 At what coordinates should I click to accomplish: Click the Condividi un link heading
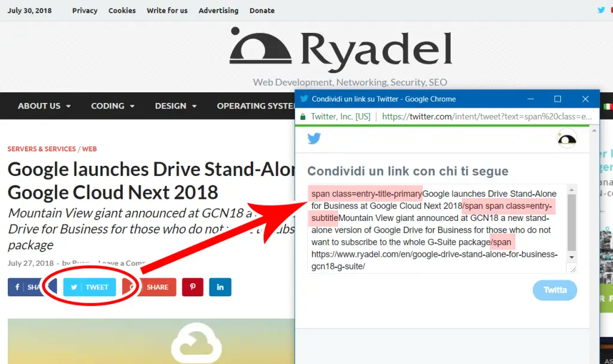tap(408, 171)
